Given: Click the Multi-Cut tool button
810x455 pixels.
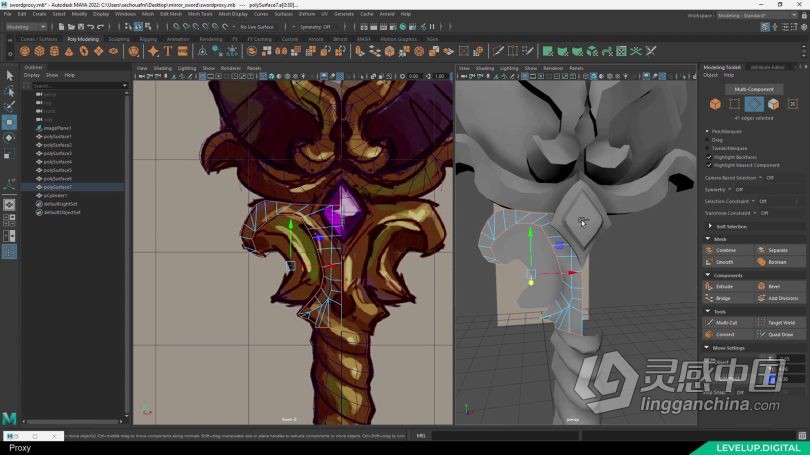Looking at the screenshot, I should [x=728, y=322].
